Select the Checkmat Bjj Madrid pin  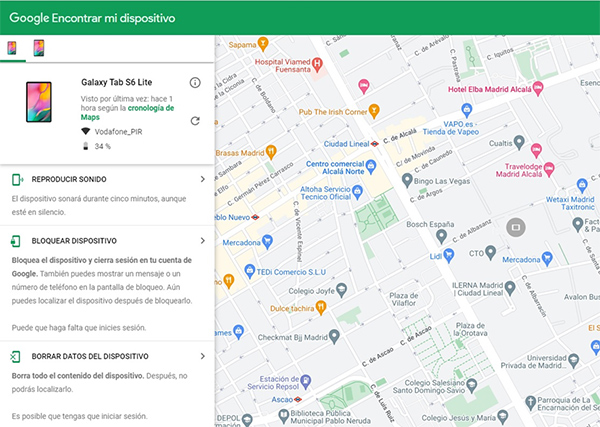pos(334,336)
